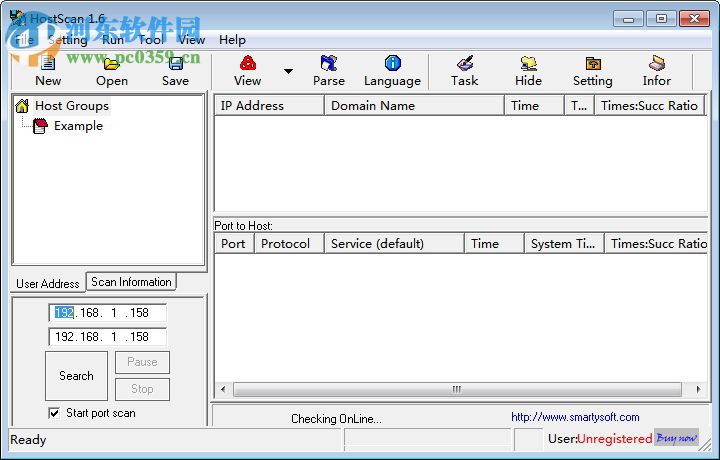
Task: Click the horizontal scrollbar thumb
Action: click(457, 389)
